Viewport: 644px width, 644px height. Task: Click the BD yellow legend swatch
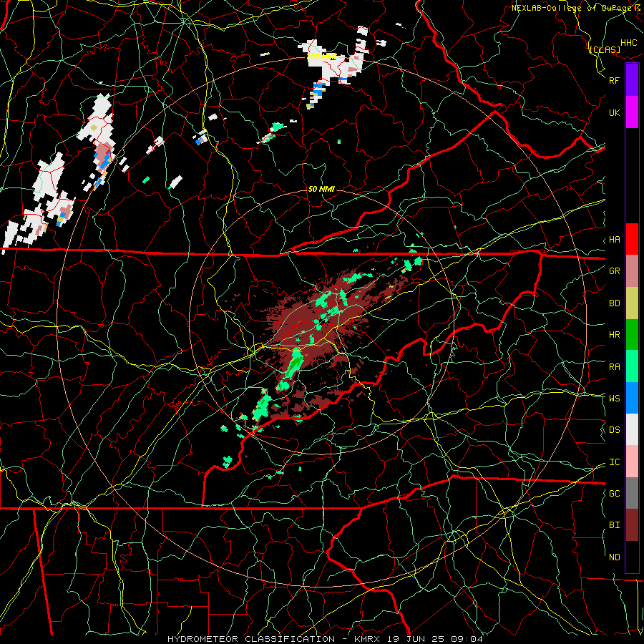coord(632,303)
